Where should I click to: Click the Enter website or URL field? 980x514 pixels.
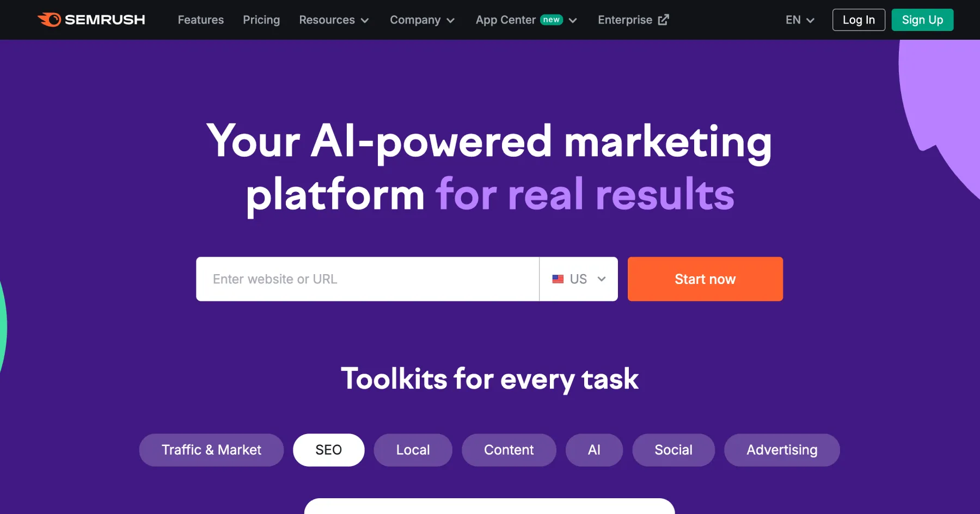pyautogui.click(x=367, y=279)
